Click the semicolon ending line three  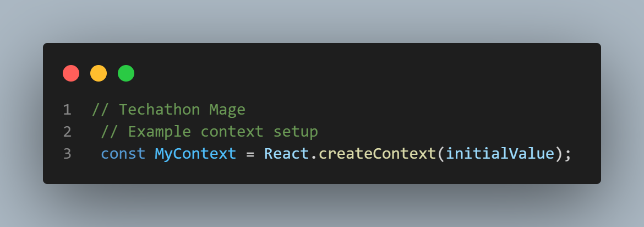click(567, 155)
